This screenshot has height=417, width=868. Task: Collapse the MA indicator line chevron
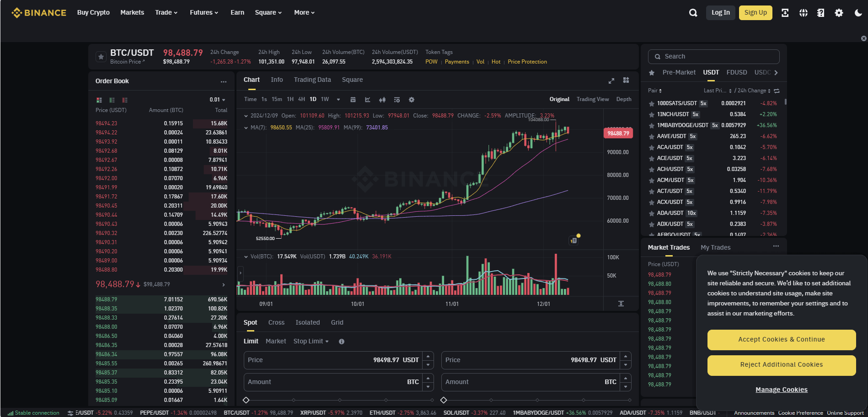tap(246, 128)
